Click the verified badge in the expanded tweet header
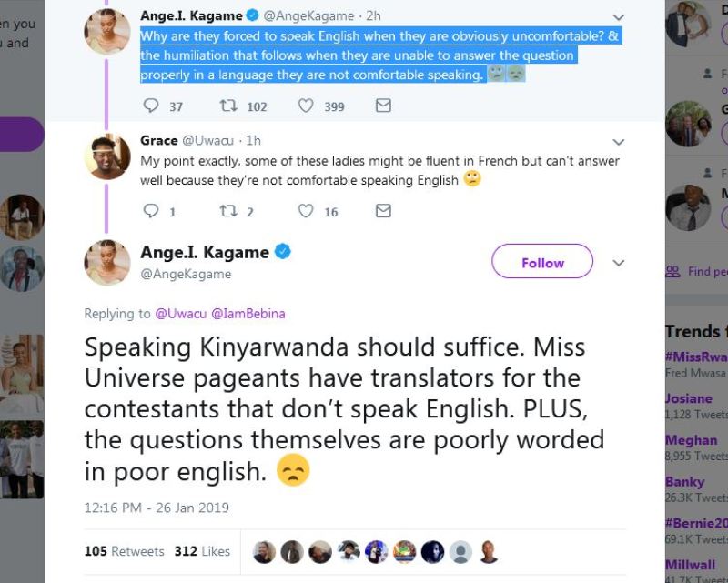The width and height of the screenshot is (728, 583). pyautogui.click(x=283, y=252)
